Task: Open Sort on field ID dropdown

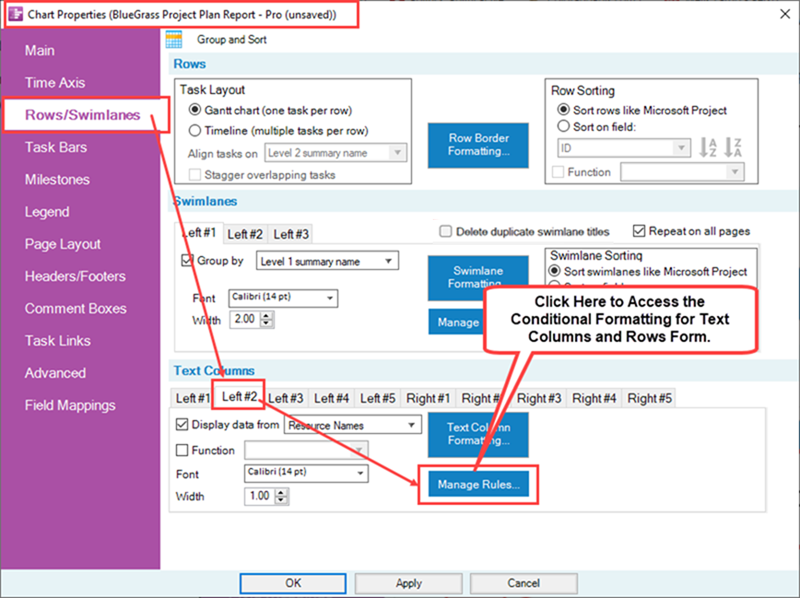Action: coord(624,148)
